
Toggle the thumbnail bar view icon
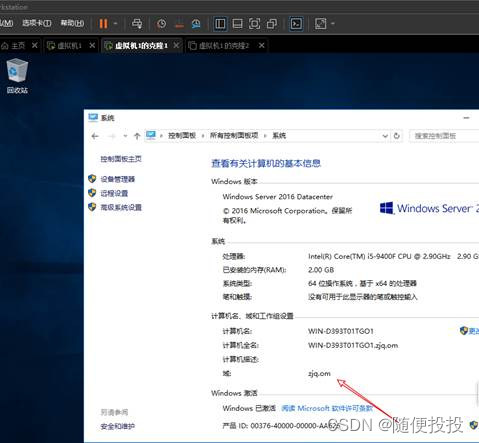237,24
